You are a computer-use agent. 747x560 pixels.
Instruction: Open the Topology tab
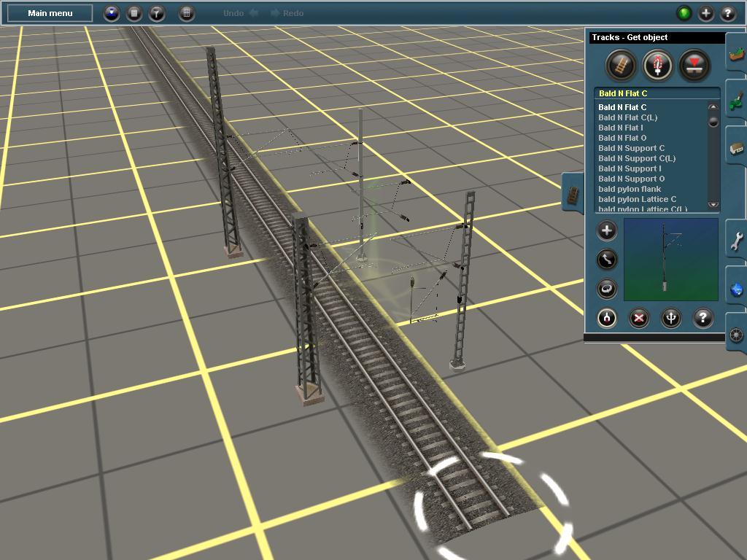click(x=736, y=53)
